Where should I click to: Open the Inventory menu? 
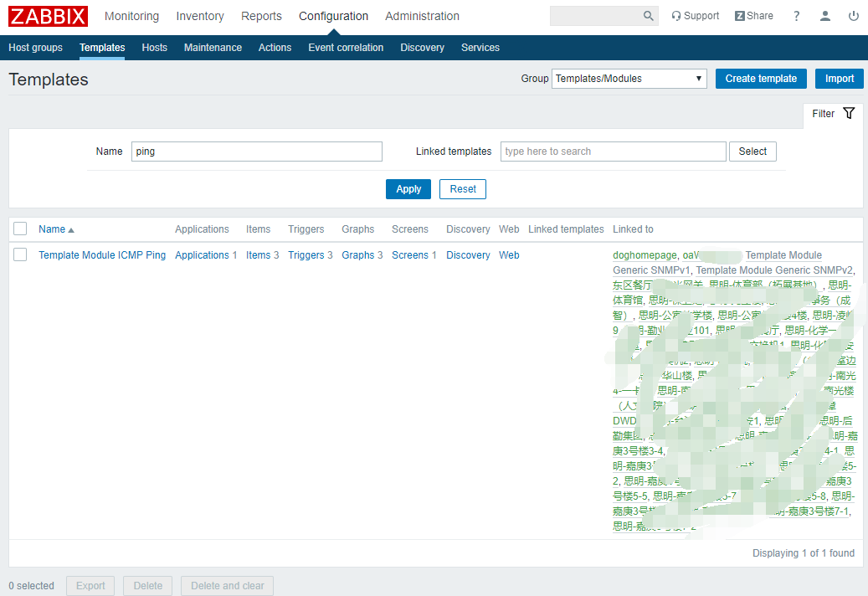(200, 16)
